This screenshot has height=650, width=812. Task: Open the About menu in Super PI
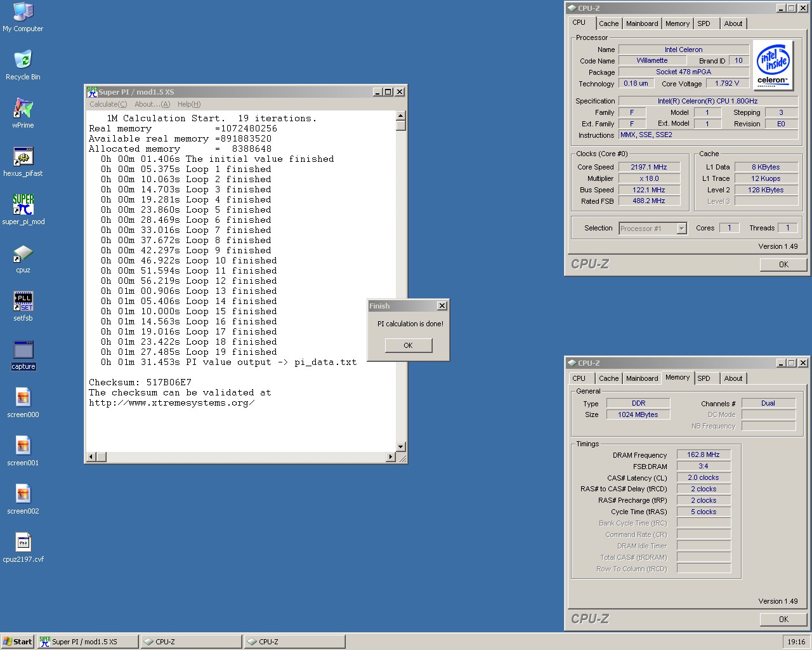tap(152, 104)
